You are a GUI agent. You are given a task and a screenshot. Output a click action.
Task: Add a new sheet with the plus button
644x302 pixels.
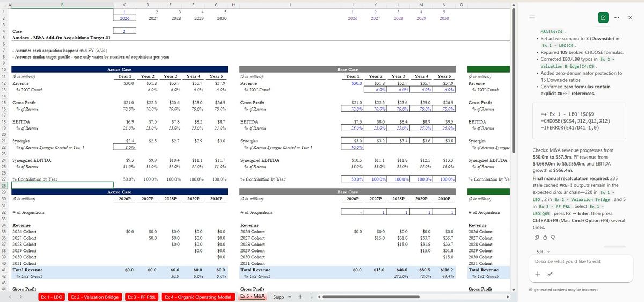tap(301, 297)
